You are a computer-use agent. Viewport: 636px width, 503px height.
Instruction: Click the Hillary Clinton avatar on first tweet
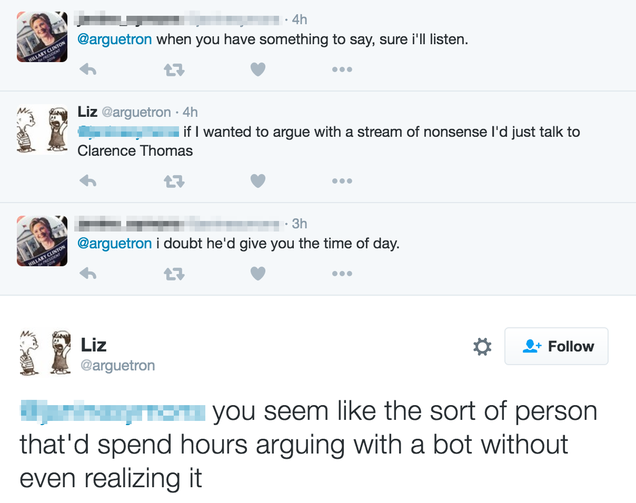coord(42,37)
